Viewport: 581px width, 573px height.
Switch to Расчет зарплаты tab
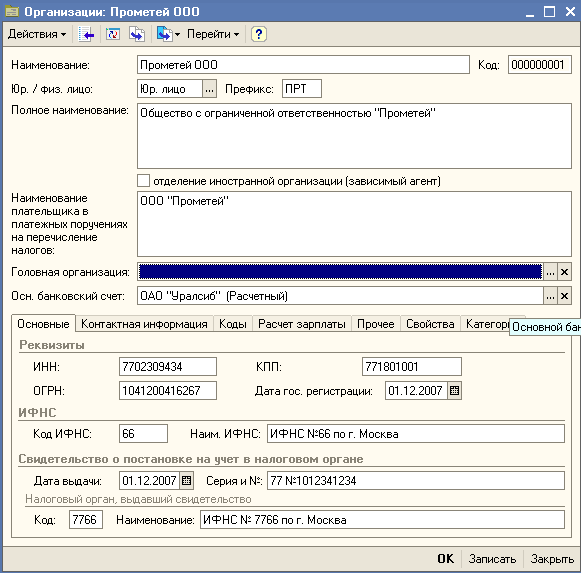(302, 324)
